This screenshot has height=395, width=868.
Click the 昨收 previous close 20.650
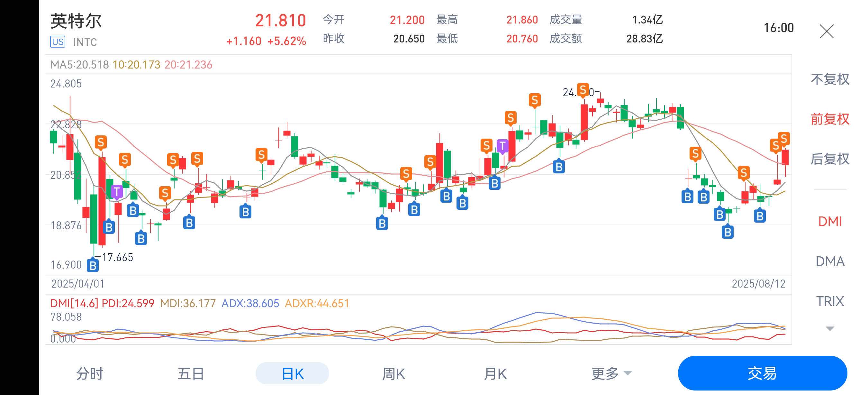409,39
